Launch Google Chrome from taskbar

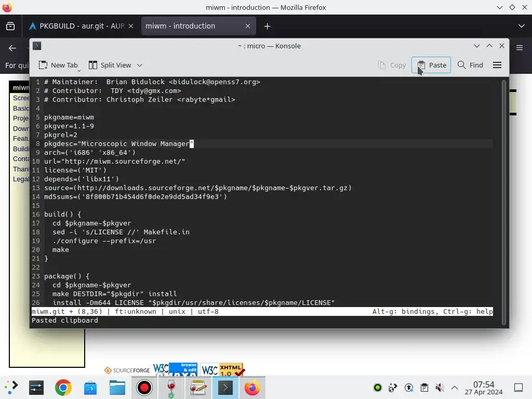(63, 388)
